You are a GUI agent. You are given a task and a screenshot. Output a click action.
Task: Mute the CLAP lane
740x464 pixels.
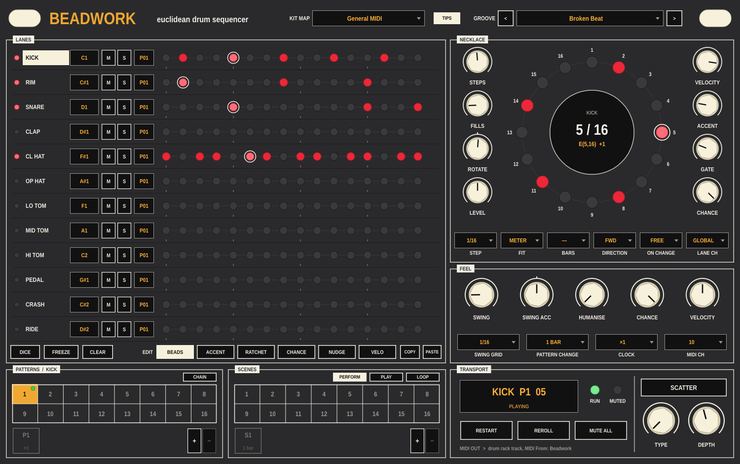click(x=108, y=132)
